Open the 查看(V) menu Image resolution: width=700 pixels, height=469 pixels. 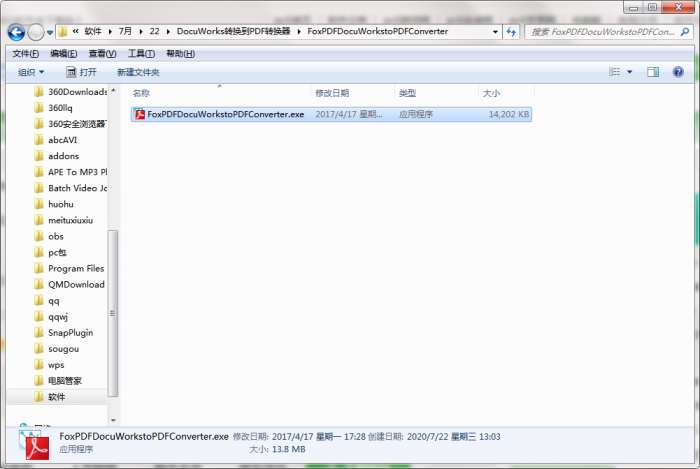coord(103,54)
